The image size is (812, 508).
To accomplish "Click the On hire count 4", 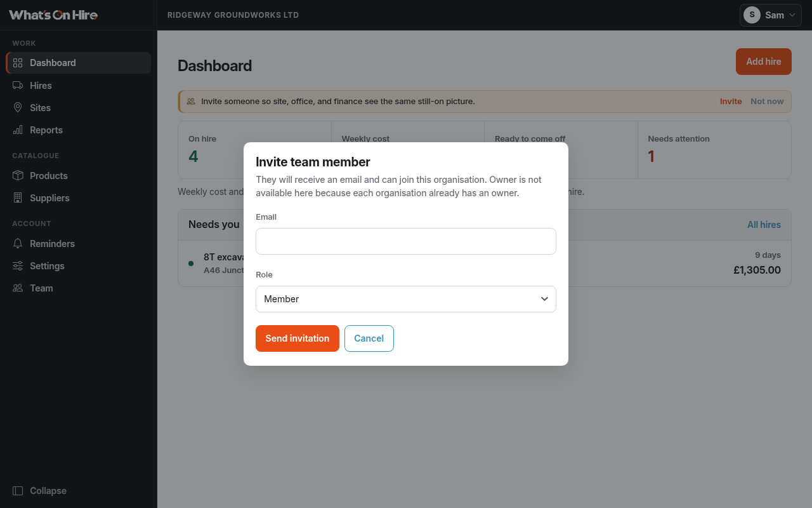I will (193, 156).
